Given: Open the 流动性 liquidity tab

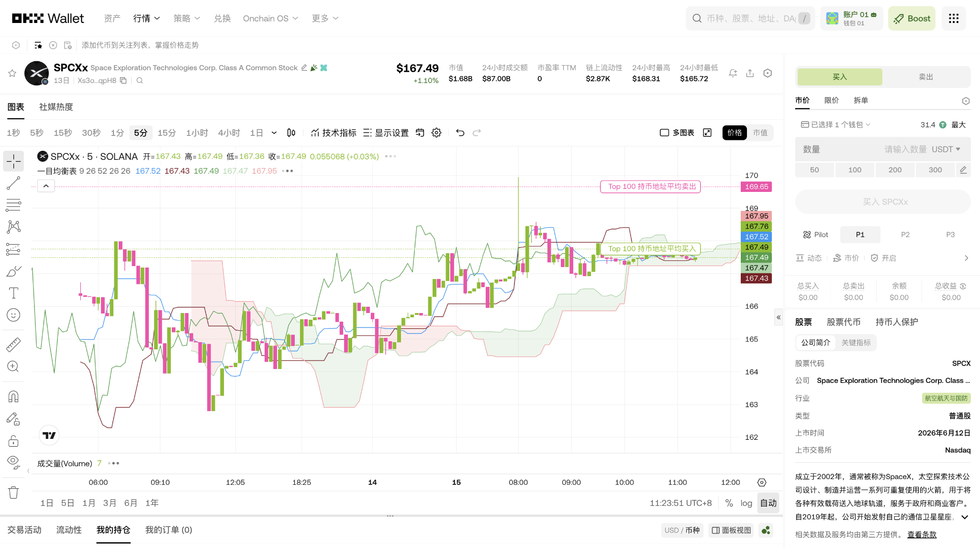Looking at the screenshot, I should pos(69,530).
